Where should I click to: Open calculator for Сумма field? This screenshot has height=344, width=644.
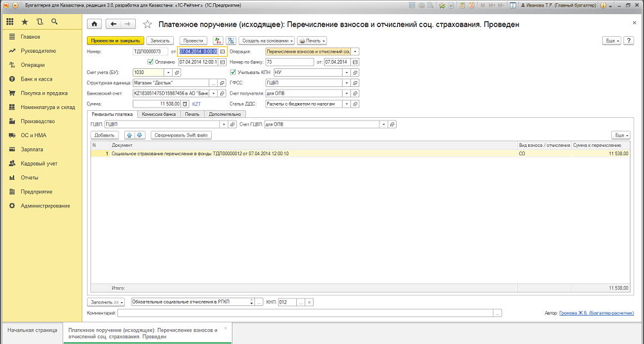tap(185, 104)
